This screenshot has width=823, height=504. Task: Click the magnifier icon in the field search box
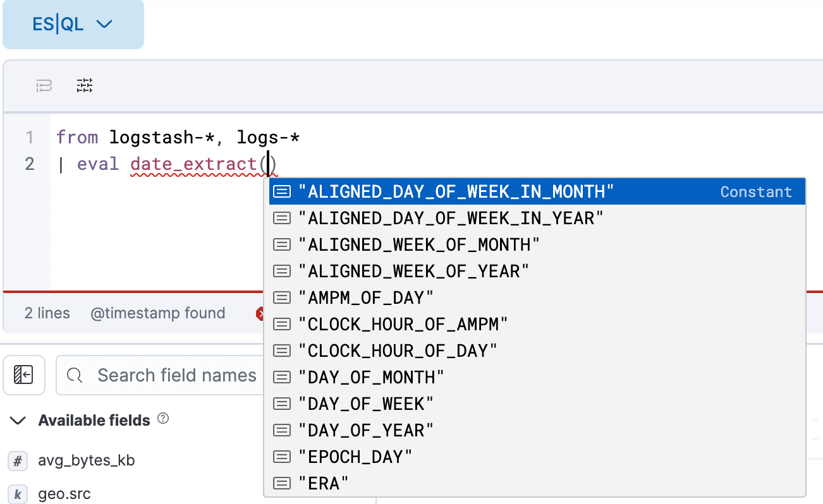click(74, 375)
